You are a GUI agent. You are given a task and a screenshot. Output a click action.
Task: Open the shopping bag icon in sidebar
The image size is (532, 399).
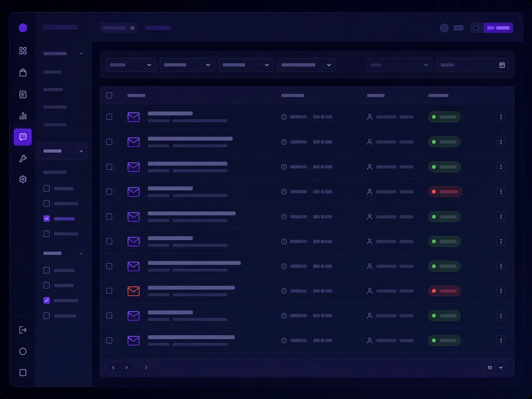pos(23,72)
